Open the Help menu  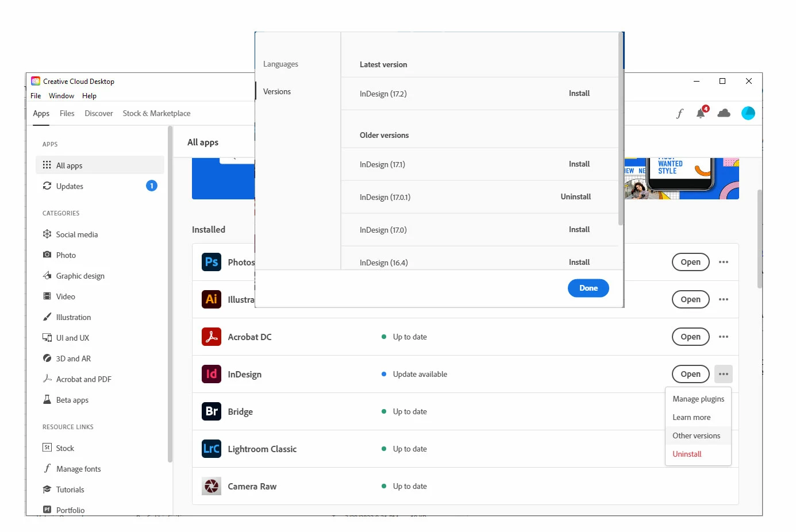point(89,96)
